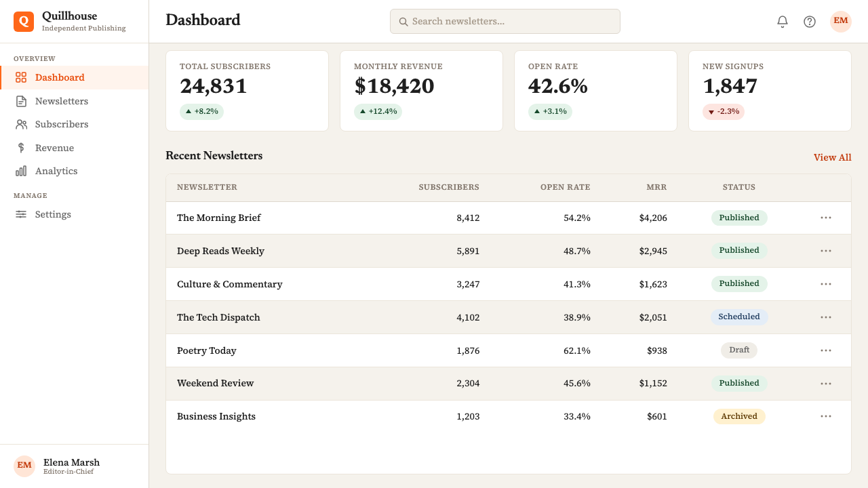Open Revenue in the sidebar
This screenshot has width=868, height=488.
[75, 148]
